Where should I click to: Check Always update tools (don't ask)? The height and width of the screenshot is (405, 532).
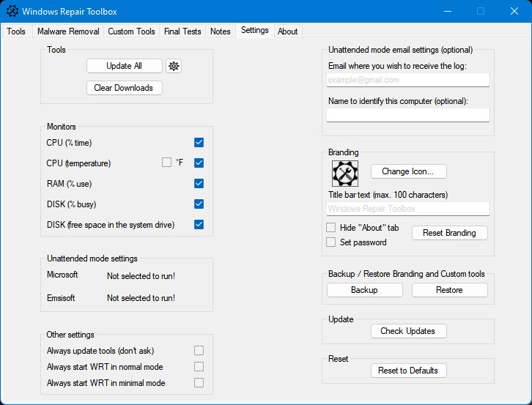pyautogui.click(x=199, y=350)
